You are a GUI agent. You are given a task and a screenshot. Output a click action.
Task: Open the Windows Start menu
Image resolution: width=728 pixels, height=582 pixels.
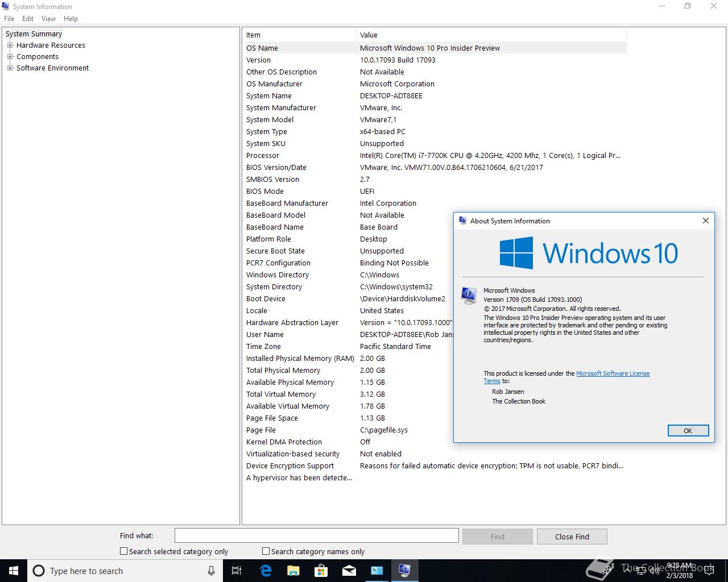pyautogui.click(x=13, y=571)
